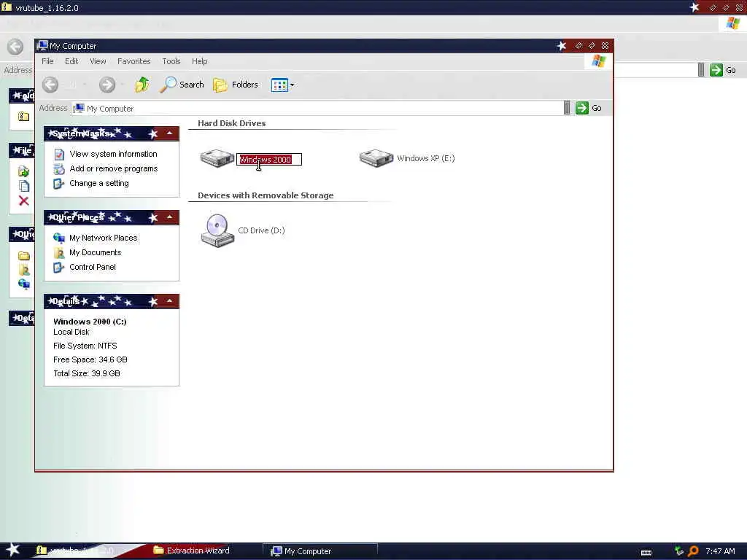Click the Control Panel icon
The height and width of the screenshot is (560, 747).
(x=59, y=267)
